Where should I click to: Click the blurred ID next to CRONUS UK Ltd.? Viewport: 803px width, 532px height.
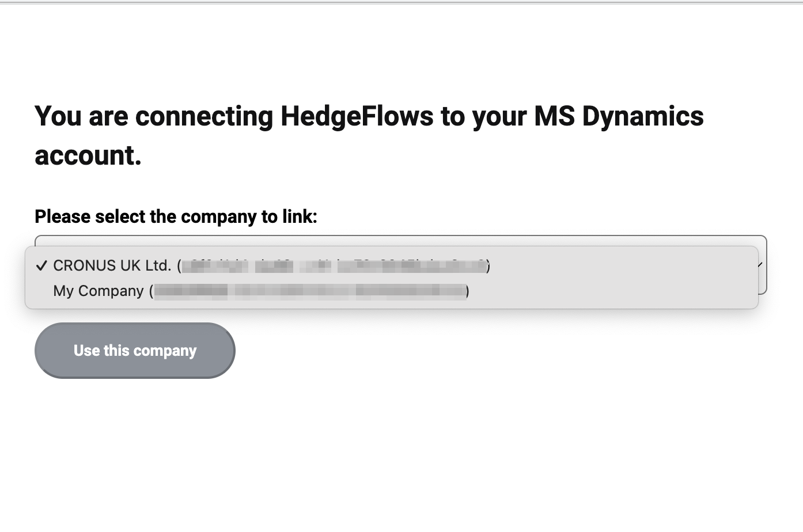[333, 265]
